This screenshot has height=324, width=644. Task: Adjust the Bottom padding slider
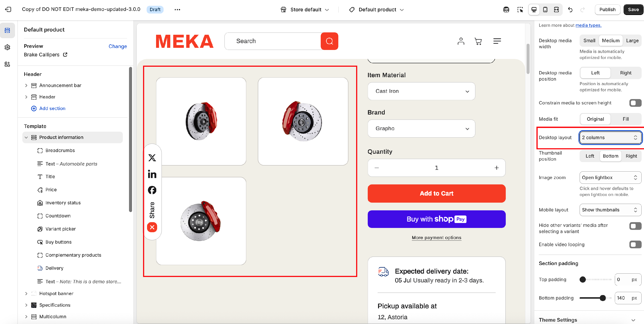603,298
